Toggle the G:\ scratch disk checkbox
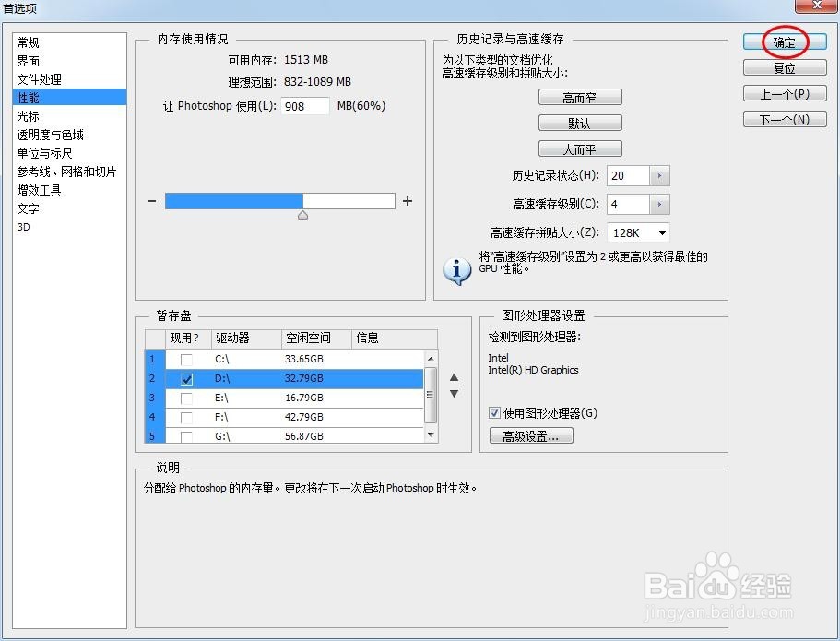 (x=186, y=436)
